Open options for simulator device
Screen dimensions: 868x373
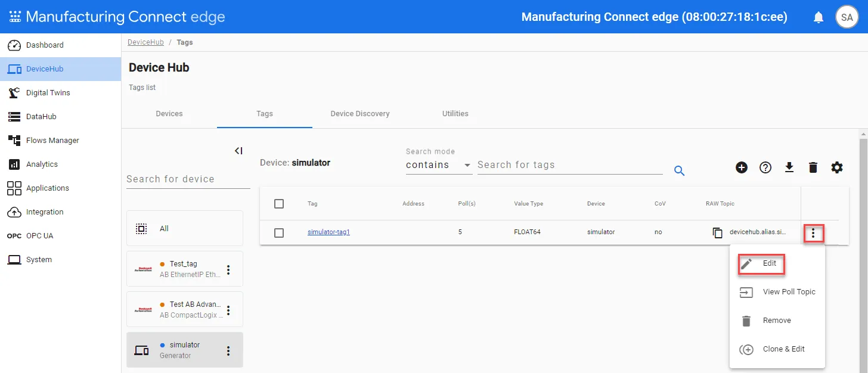point(228,351)
